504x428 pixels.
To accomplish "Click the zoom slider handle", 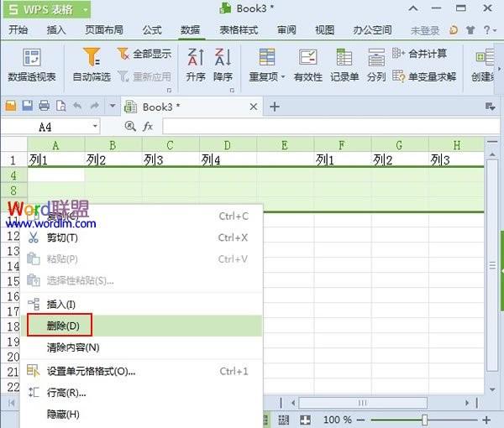I will pyautogui.click(x=424, y=420).
